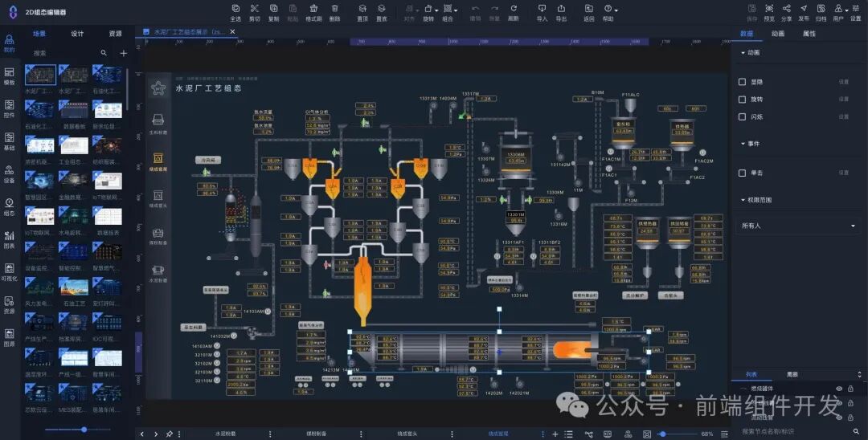
Task: Enable the 单击 event checkbox
Action: pos(743,173)
